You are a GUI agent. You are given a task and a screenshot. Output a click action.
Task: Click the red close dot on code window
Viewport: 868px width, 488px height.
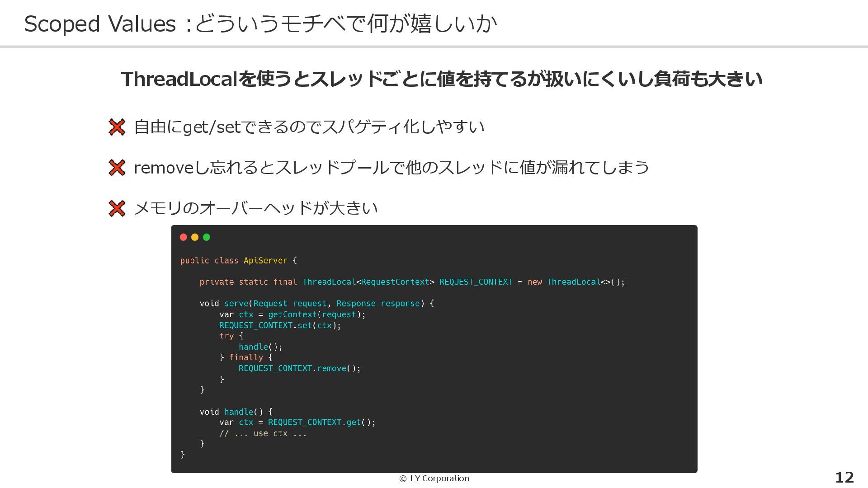click(183, 237)
